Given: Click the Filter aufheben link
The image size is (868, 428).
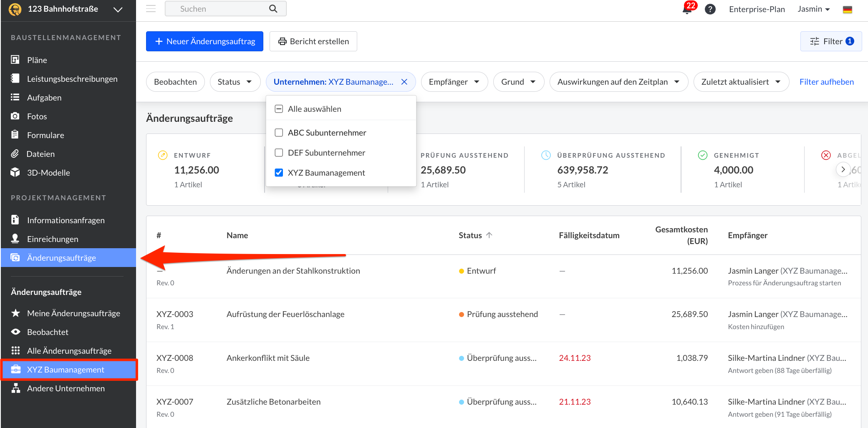Looking at the screenshot, I should (x=826, y=82).
